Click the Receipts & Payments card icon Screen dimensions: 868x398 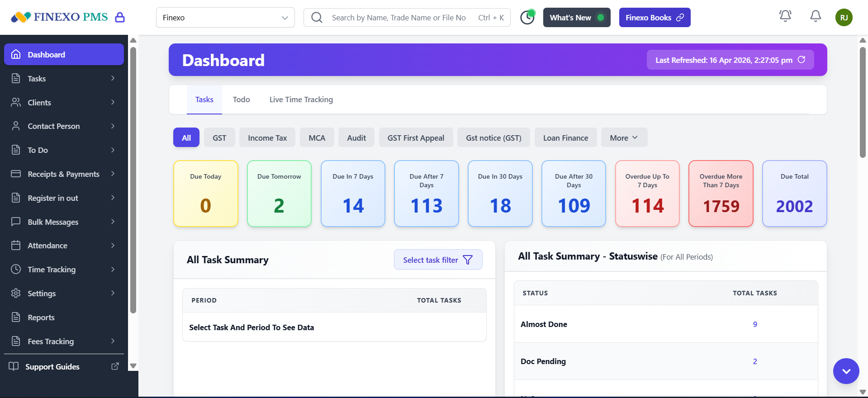point(16,174)
